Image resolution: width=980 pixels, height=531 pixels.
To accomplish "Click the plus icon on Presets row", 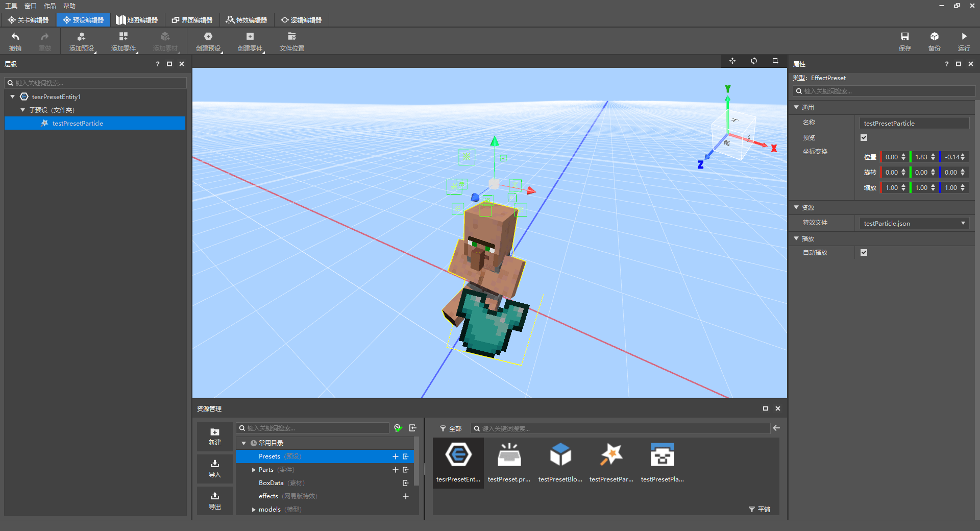I will point(395,456).
